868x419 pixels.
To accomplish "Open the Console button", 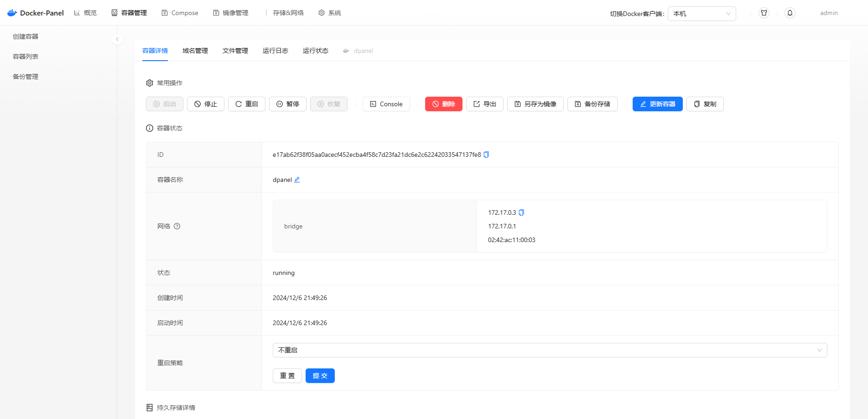I will (386, 104).
